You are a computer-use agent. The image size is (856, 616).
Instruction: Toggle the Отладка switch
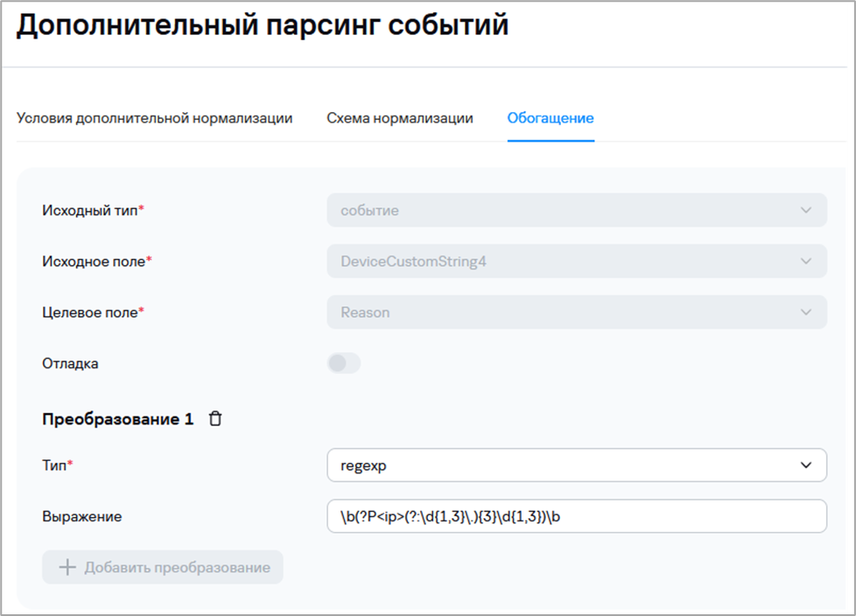(344, 363)
